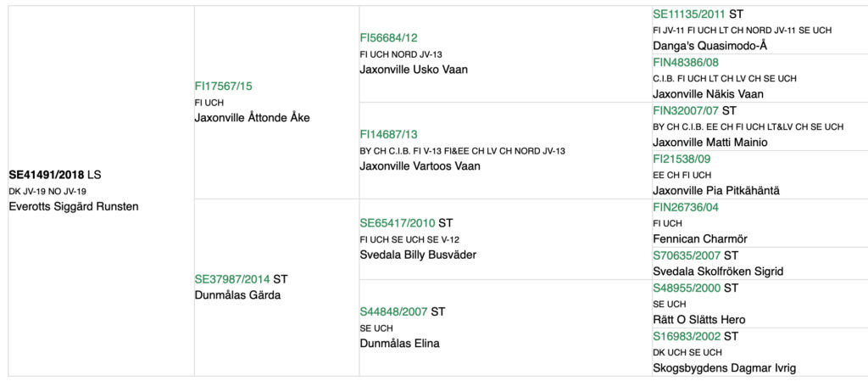Select the name Jaxonville Åttonde Åke
Screen dimensions: 868x381
pos(252,118)
